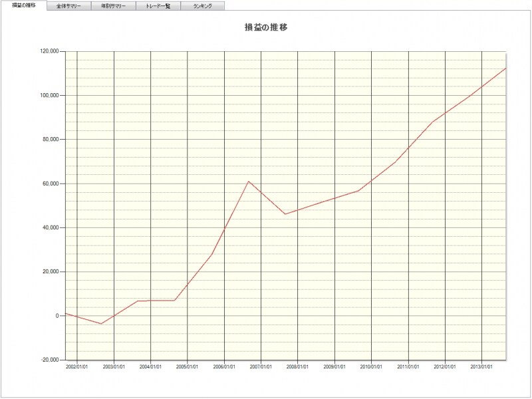Switch to the トレード一覧 tab
Viewport: 532px width, 399px height.
coord(158,6)
